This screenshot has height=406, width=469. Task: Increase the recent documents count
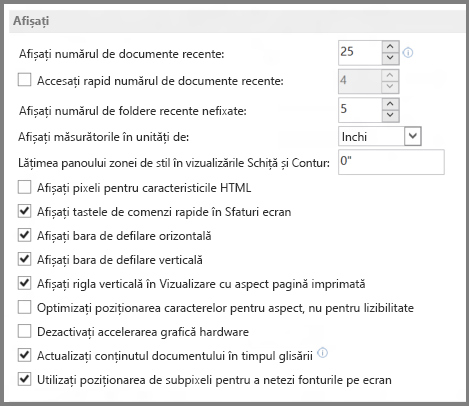390,47
